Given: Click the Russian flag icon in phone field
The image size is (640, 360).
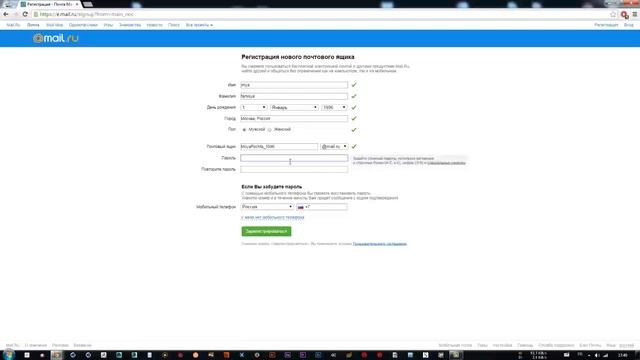Looking at the screenshot, I should pos(301,207).
